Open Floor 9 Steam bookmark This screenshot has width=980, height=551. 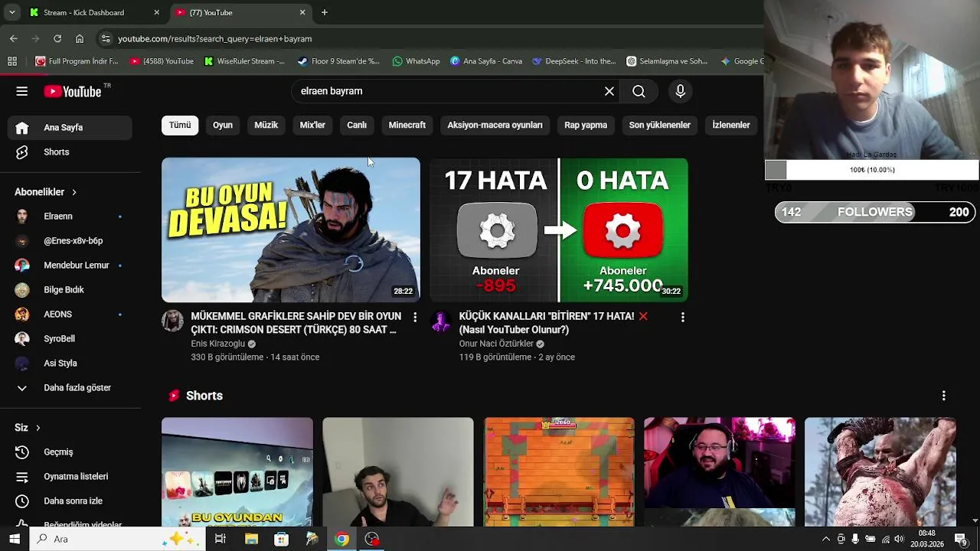click(338, 61)
